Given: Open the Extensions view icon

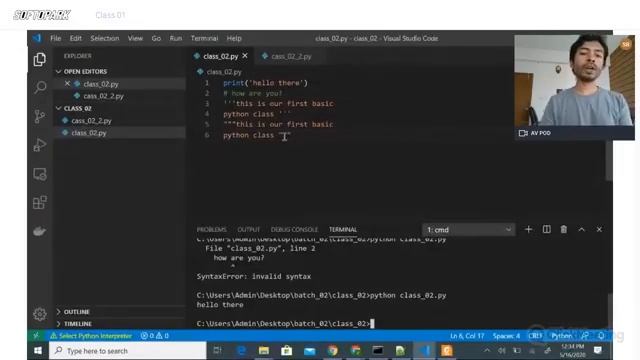Looking at the screenshot, I should [x=40, y=202].
